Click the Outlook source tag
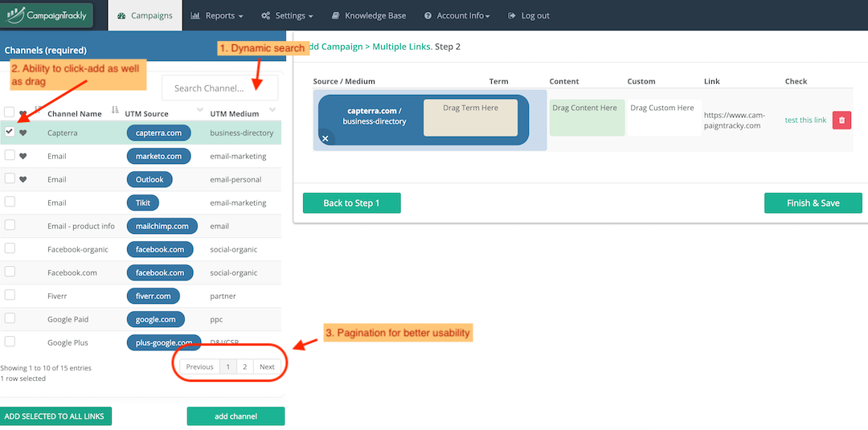The width and height of the screenshot is (868, 430). pos(149,179)
